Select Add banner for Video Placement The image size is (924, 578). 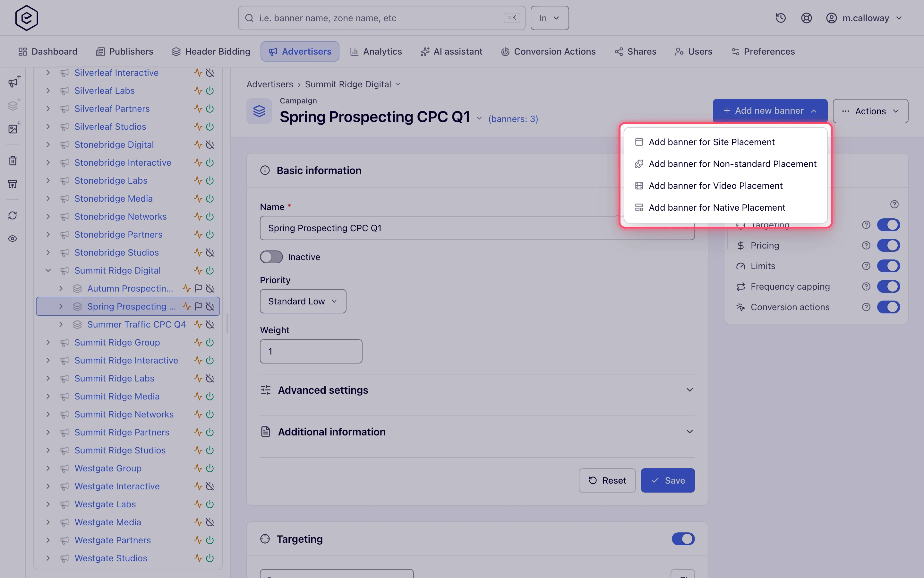click(x=725, y=185)
